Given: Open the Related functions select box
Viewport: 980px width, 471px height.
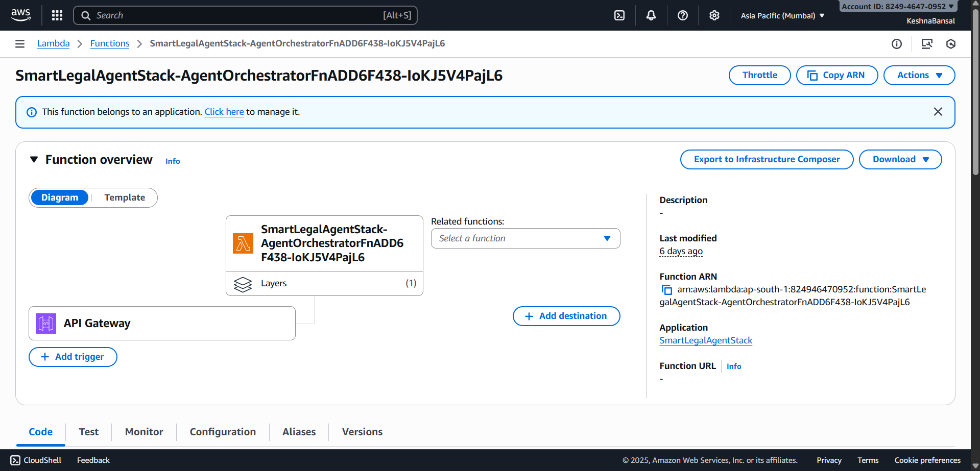Looking at the screenshot, I should [525, 238].
